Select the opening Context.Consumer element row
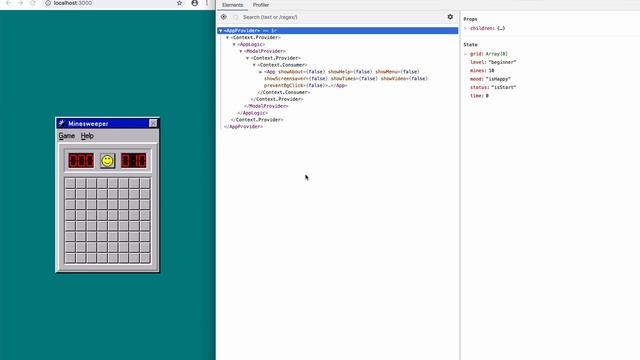The width and height of the screenshot is (640, 360). (282, 65)
